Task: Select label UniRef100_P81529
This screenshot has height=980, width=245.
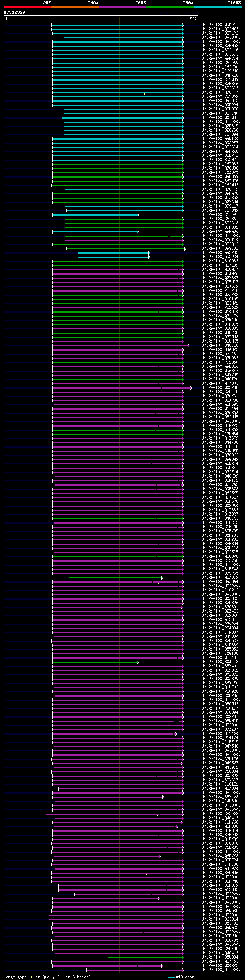Action: (x=220, y=308)
